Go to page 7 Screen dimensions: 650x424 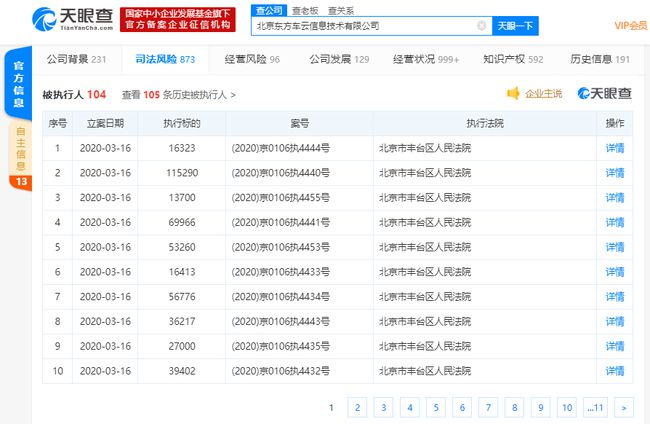click(x=488, y=407)
